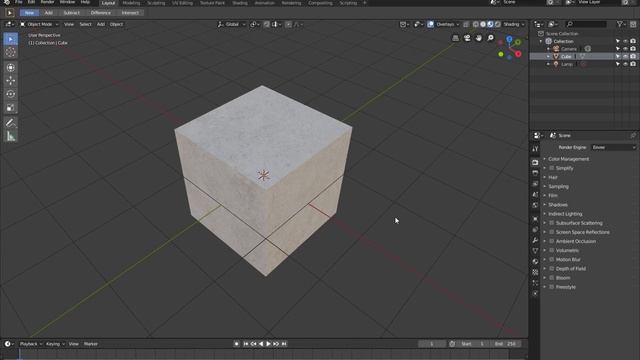
Task: Select the Transform tool in the toolbar
Action: tap(11, 67)
